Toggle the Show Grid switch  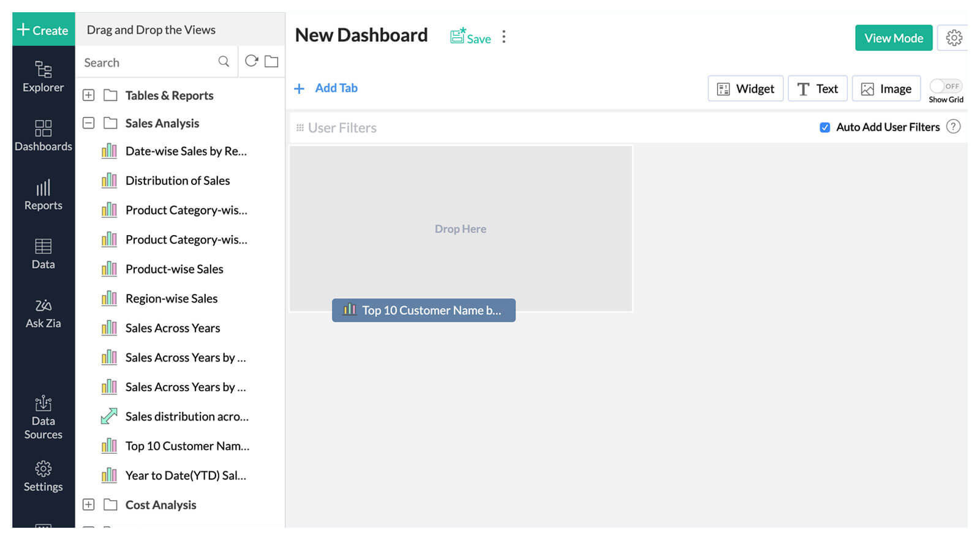pyautogui.click(x=946, y=86)
